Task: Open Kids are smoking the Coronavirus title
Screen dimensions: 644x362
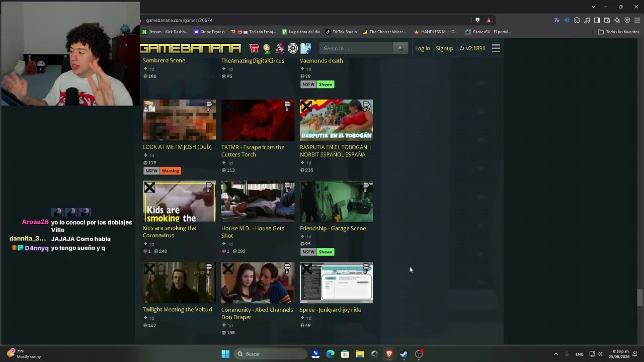Action: (170, 232)
